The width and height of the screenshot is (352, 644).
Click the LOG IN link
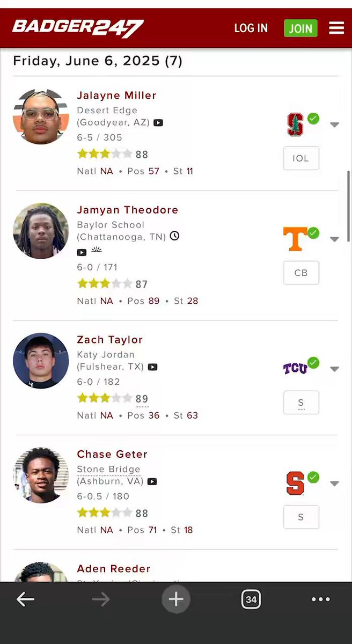pyautogui.click(x=251, y=28)
